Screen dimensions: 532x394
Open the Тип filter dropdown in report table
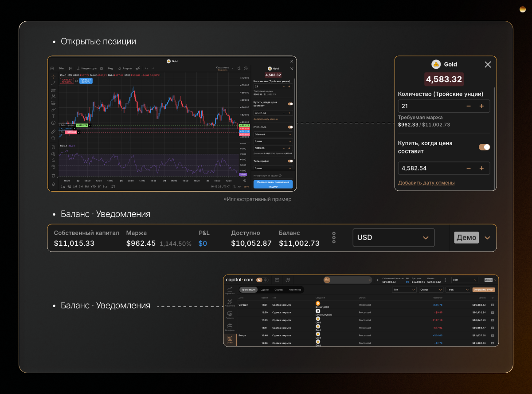tap(404, 290)
